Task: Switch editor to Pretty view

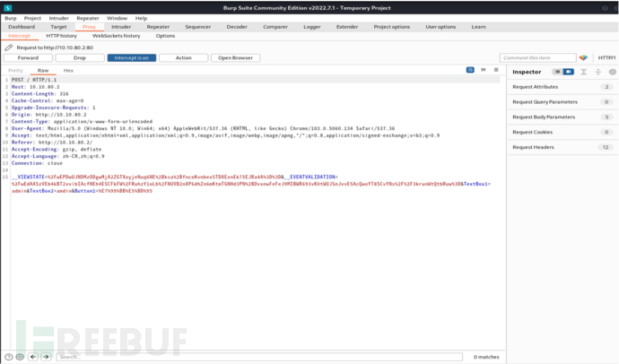Action: [16, 71]
